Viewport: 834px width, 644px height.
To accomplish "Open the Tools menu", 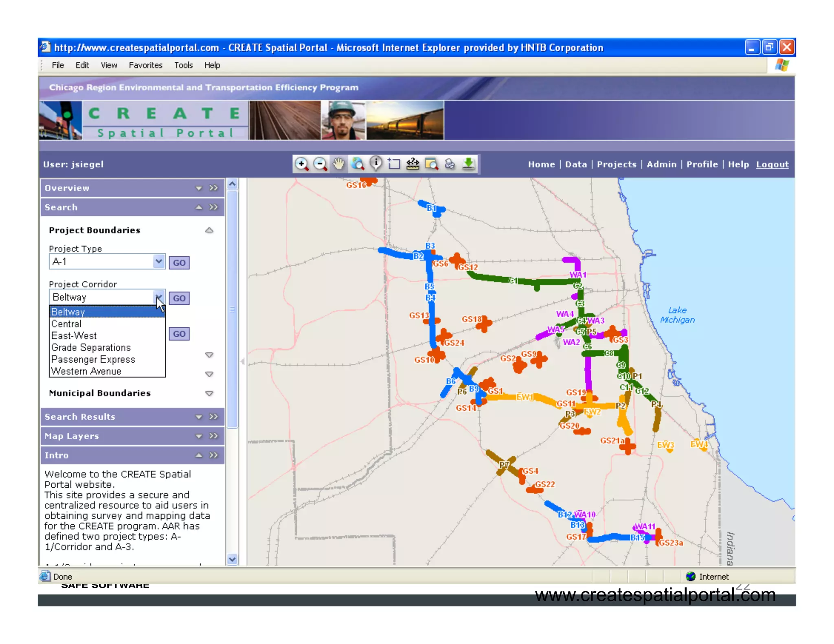I will [184, 65].
